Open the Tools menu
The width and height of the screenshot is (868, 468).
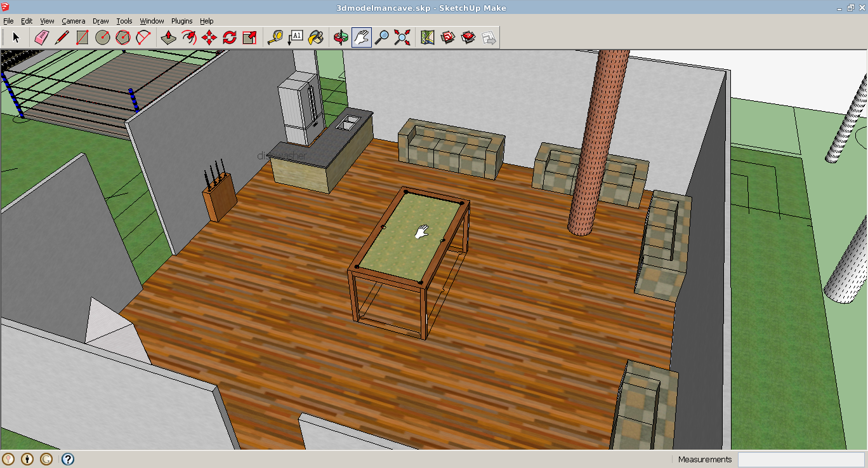click(124, 21)
